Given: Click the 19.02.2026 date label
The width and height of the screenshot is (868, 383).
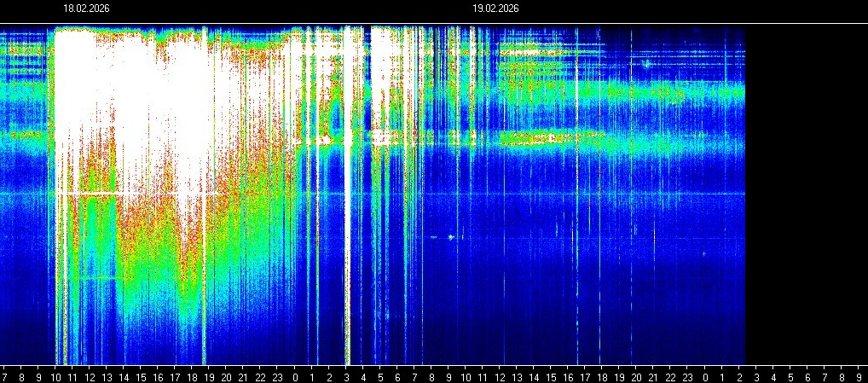Looking at the screenshot, I should coord(495,9).
